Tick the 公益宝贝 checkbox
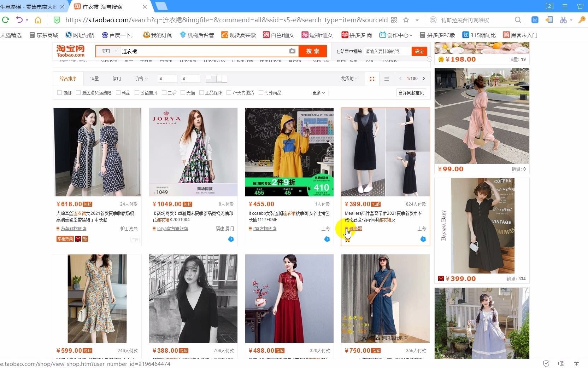588x368 pixels. coord(137,93)
